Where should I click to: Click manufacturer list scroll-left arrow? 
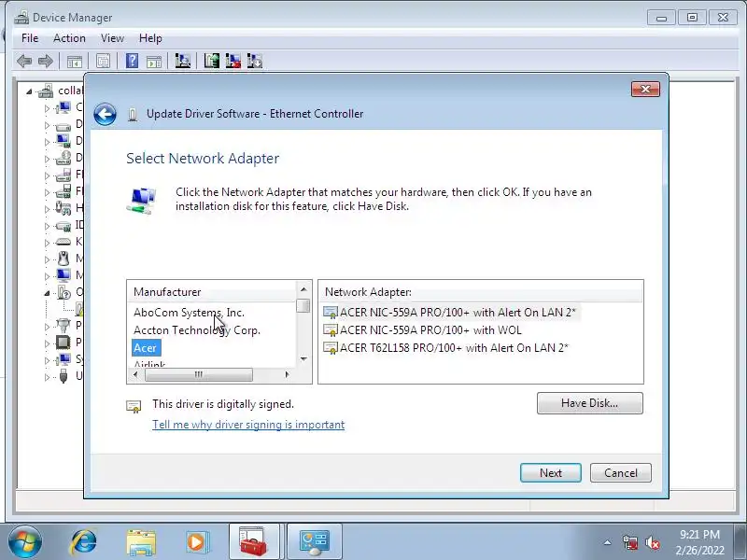pos(135,375)
